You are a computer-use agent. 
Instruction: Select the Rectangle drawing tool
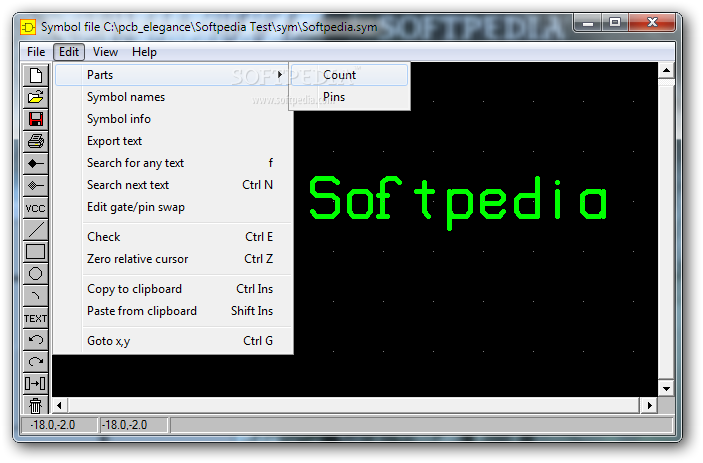point(35,251)
